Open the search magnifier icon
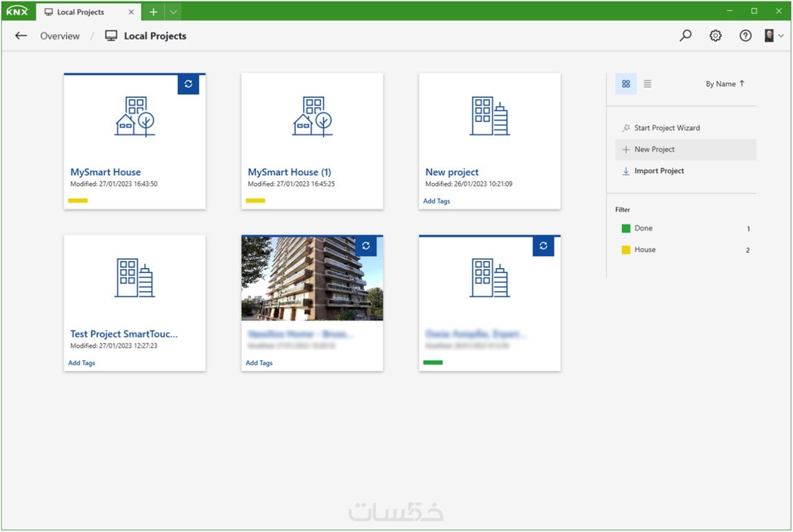This screenshot has width=793, height=532. (686, 36)
